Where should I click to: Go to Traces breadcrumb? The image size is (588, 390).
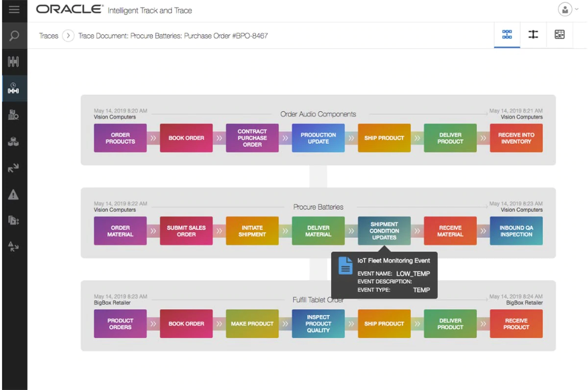coord(49,36)
